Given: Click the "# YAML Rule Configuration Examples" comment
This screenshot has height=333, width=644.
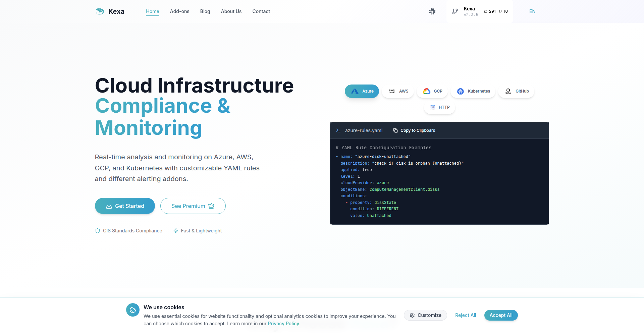Looking at the screenshot, I should pyautogui.click(x=384, y=148).
